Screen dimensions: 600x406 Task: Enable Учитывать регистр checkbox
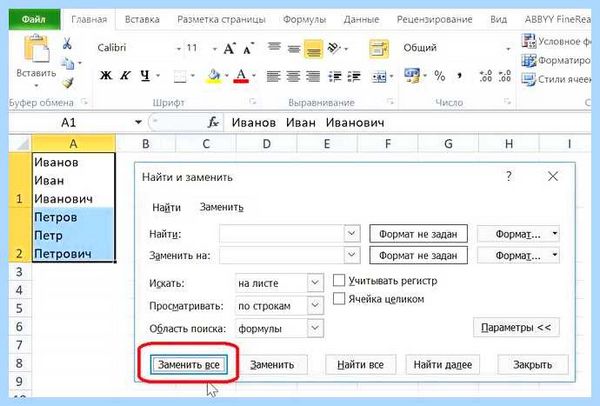click(339, 280)
